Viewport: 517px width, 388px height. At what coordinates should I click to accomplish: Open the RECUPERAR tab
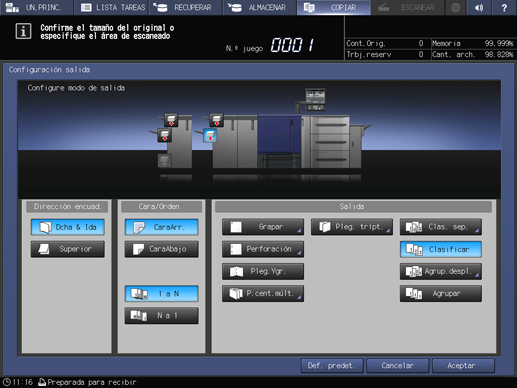click(185, 7)
